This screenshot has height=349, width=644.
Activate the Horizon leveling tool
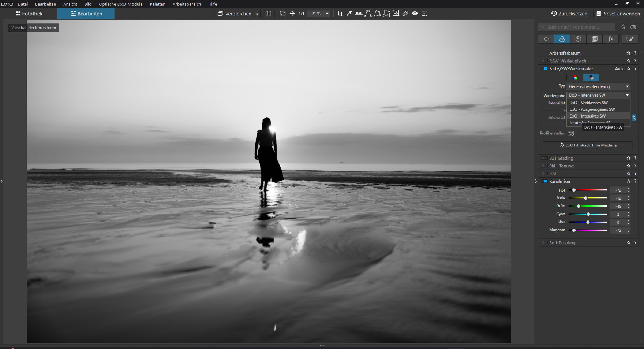pos(359,14)
